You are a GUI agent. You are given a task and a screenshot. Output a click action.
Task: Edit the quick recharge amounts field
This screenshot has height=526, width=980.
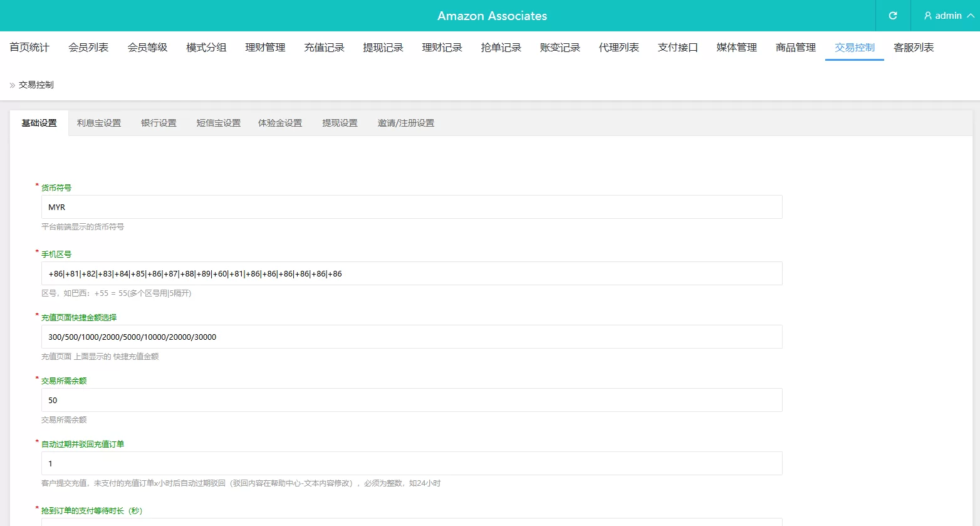pyautogui.click(x=411, y=337)
